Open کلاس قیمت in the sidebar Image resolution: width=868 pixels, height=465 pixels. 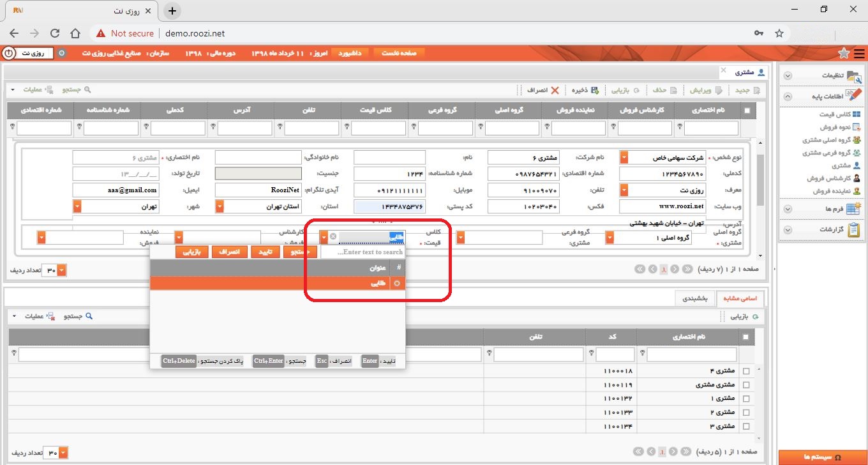pos(840,114)
